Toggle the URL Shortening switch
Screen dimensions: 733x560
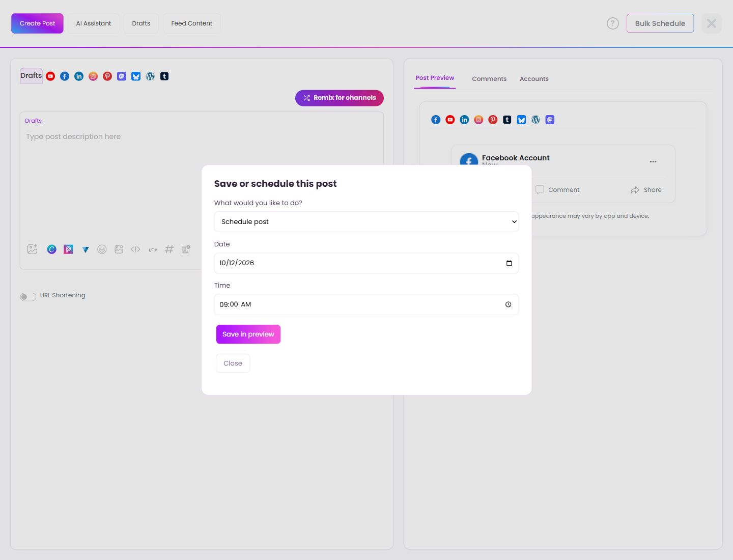[28, 297]
